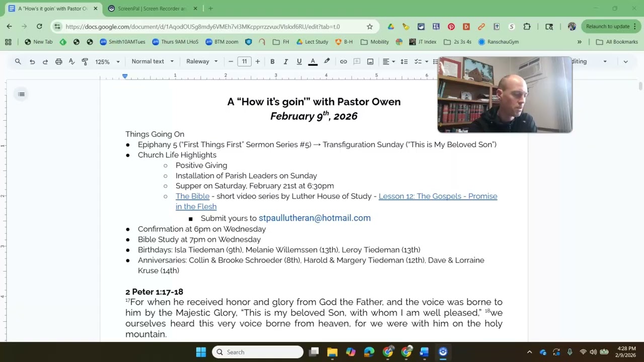Open the Raleway font dropdown
The width and height of the screenshot is (644, 362).
(x=202, y=61)
